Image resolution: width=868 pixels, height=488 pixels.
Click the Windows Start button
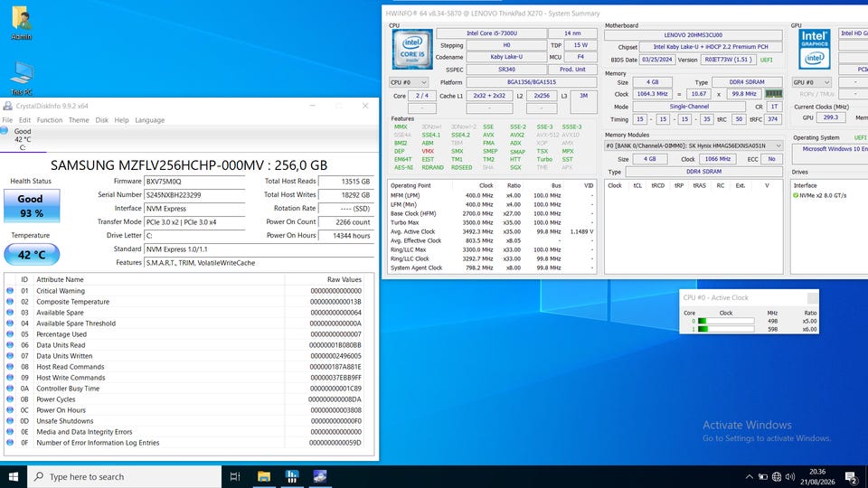14,476
